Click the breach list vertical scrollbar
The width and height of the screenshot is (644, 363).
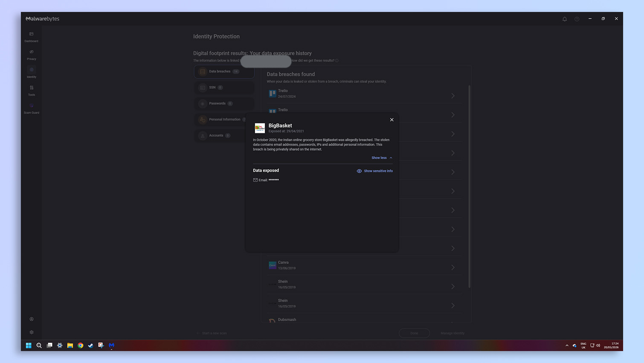[x=469, y=186]
